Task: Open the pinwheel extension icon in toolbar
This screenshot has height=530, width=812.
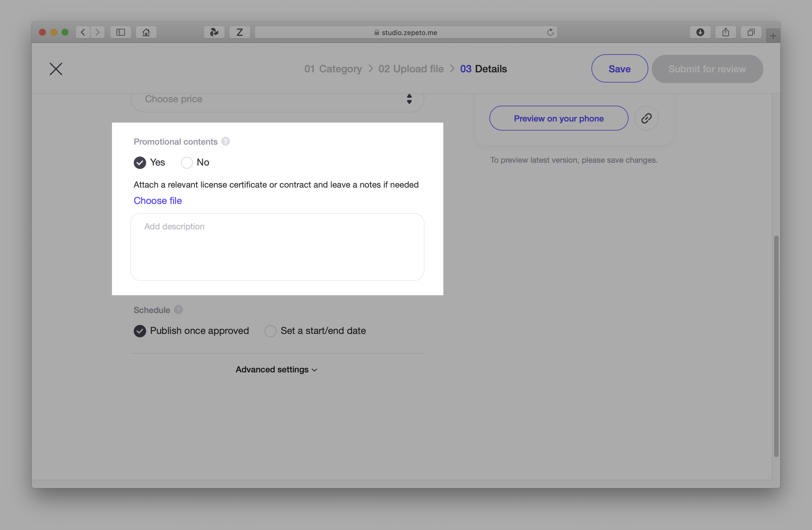Action: (x=214, y=32)
